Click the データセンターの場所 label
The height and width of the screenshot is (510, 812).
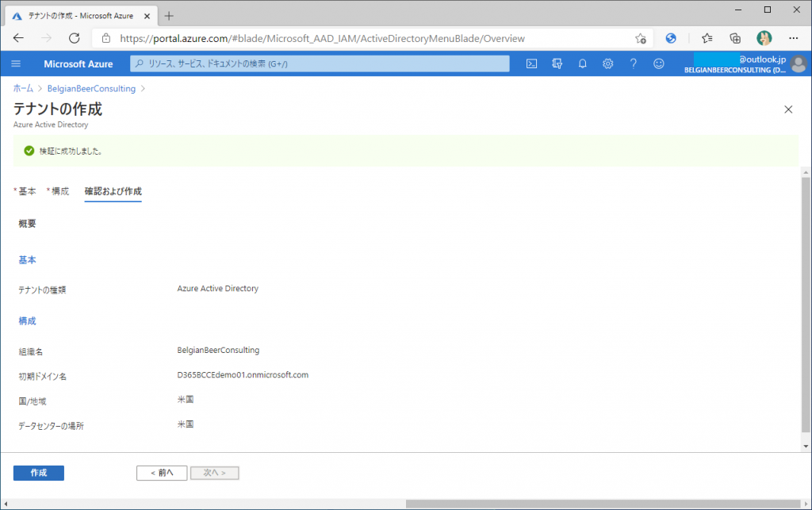[52, 426]
